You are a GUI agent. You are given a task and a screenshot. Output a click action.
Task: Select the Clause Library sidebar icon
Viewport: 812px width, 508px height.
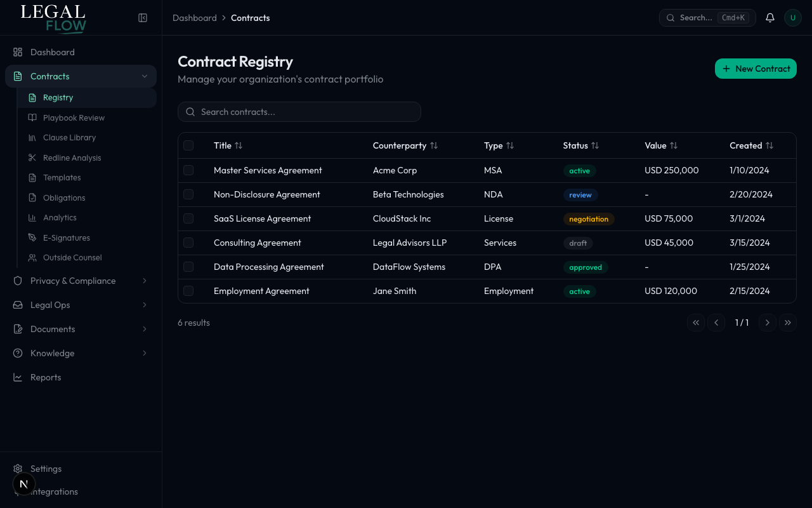point(32,137)
